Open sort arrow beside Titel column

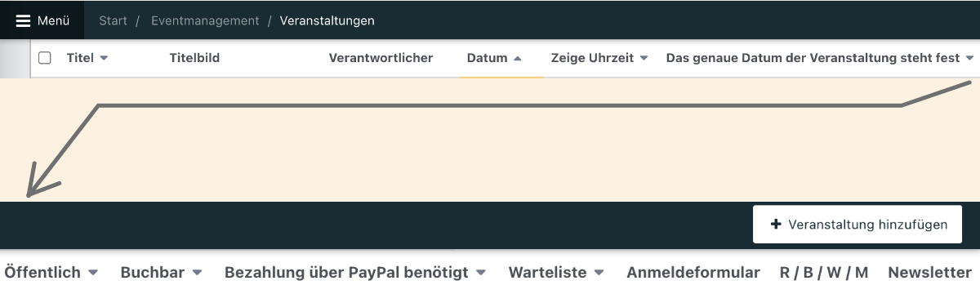pyautogui.click(x=104, y=59)
